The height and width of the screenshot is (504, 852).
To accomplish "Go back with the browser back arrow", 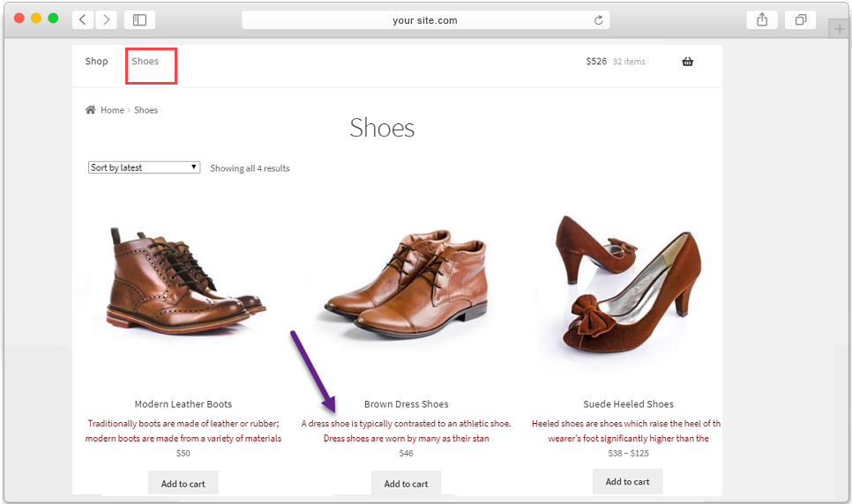I will click(x=83, y=20).
